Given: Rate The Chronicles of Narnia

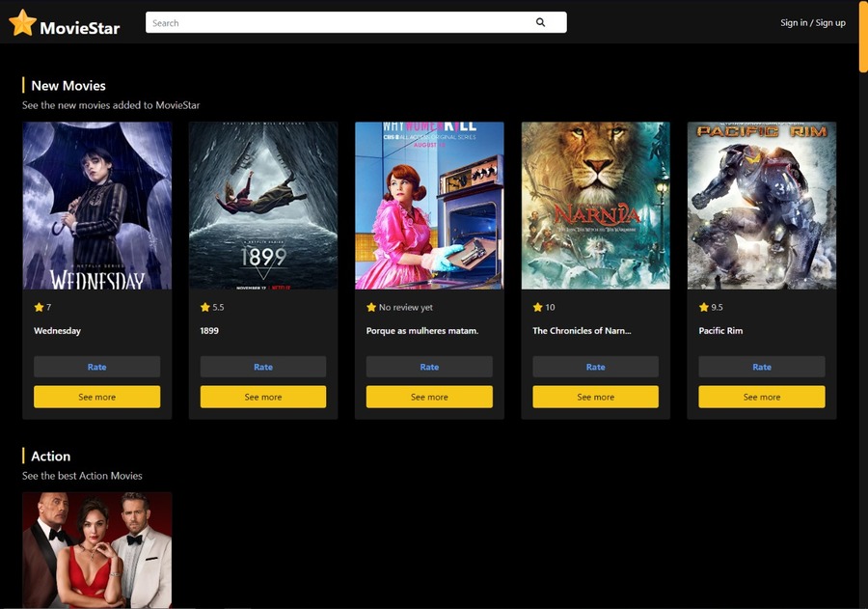Looking at the screenshot, I should (x=595, y=367).
